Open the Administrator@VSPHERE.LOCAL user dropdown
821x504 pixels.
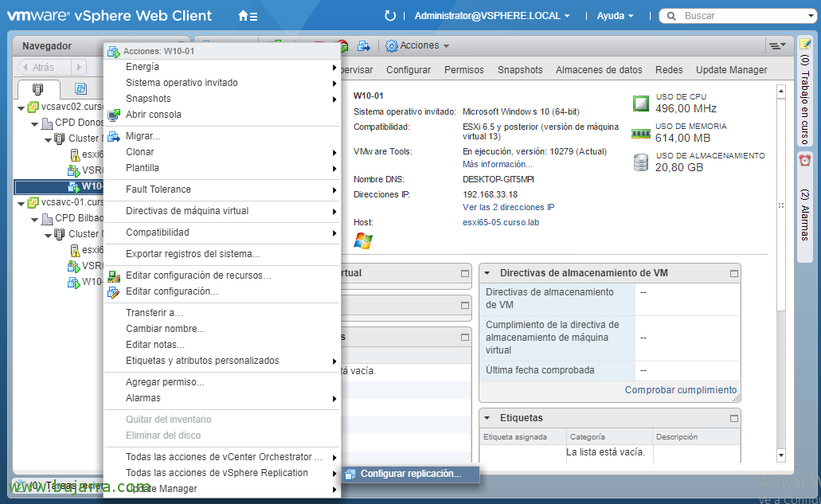[492, 16]
